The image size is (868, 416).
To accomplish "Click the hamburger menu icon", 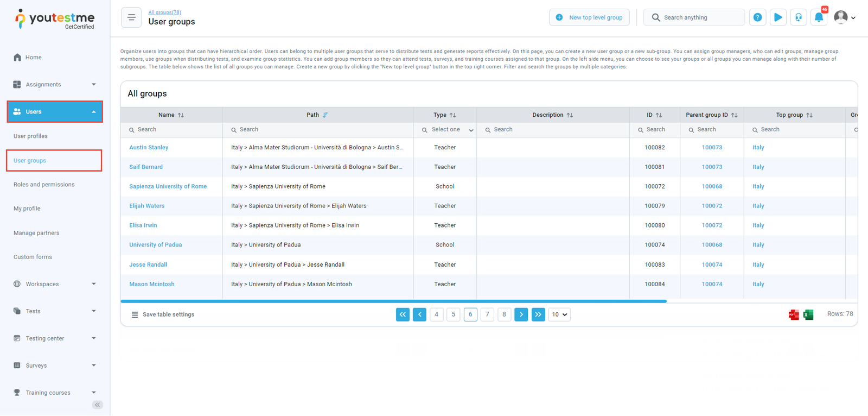I will [131, 17].
